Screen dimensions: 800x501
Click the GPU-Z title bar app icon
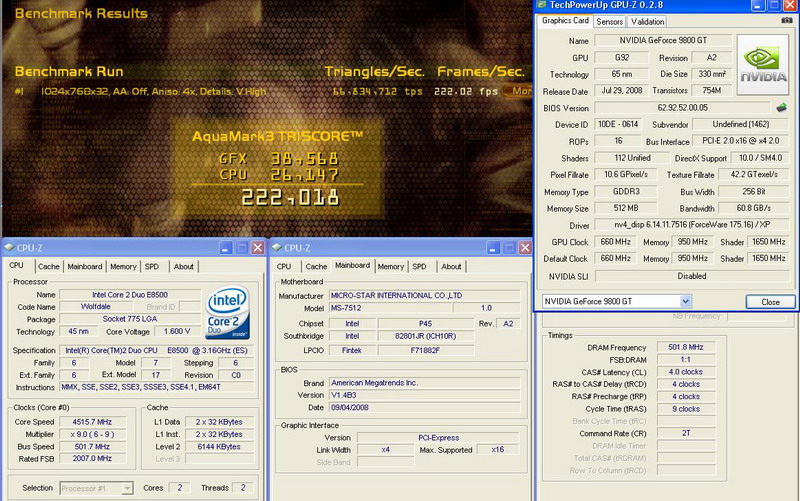click(542, 5)
